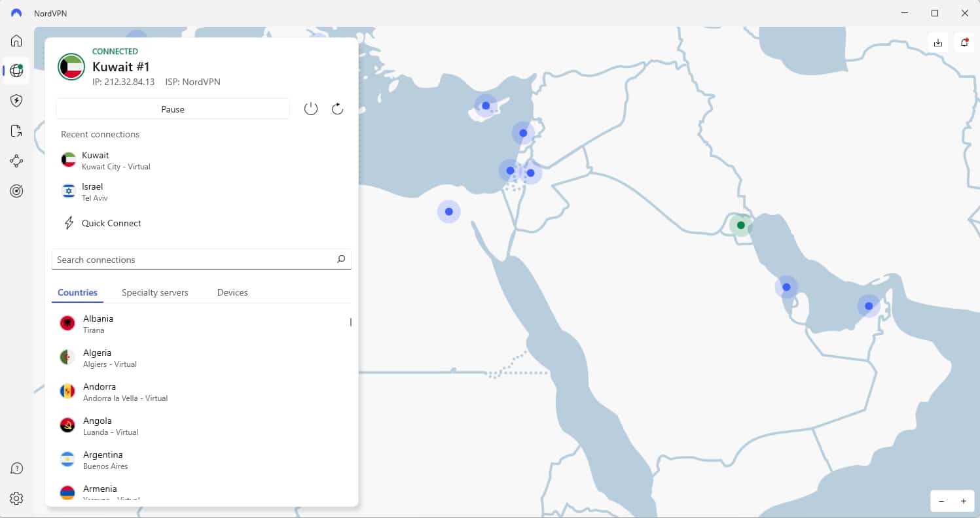This screenshot has height=518, width=980.
Task: Open the Settings gear icon
Action: coord(16,498)
